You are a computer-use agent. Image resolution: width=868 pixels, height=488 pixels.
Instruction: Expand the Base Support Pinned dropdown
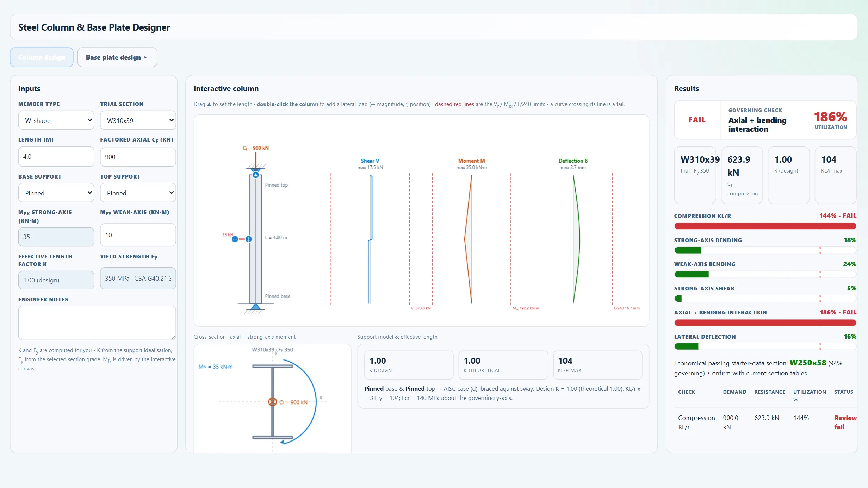pos(56,193)
